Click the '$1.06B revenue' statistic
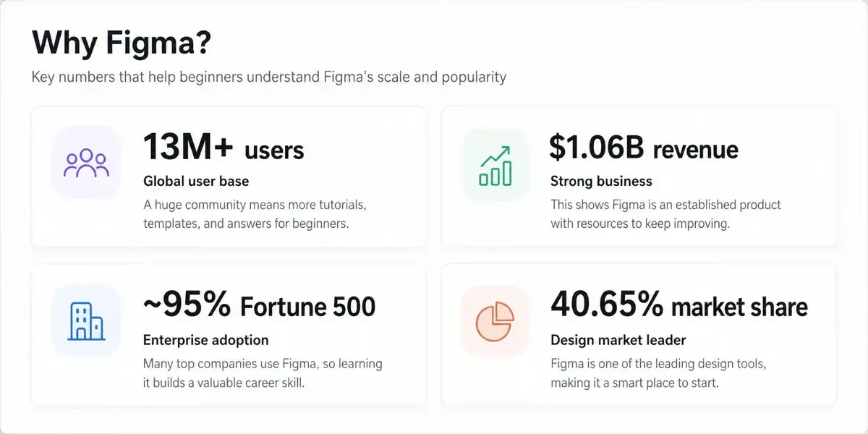This screenshot has width=868, height=434. (644, 148)
